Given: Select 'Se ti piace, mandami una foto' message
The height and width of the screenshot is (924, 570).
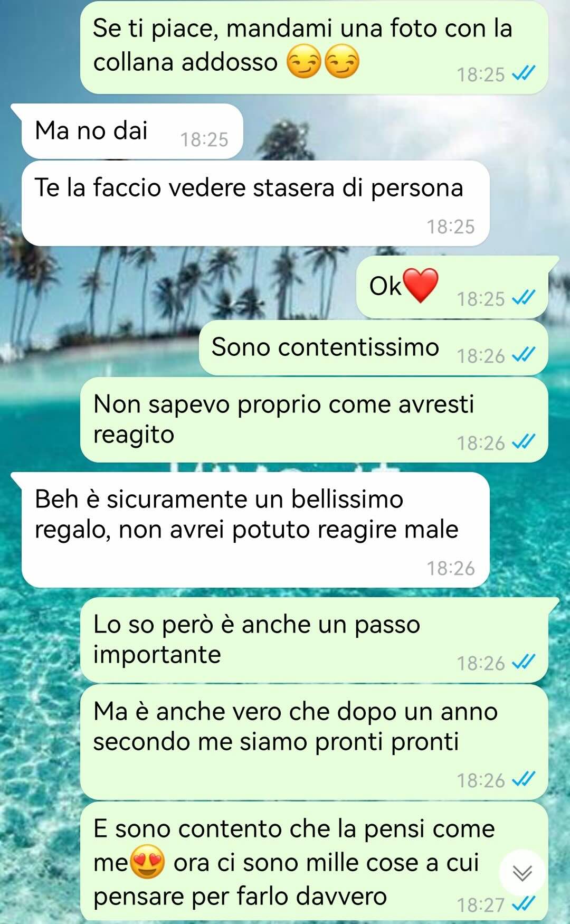Looking at the screenshot, I should 314,48.
